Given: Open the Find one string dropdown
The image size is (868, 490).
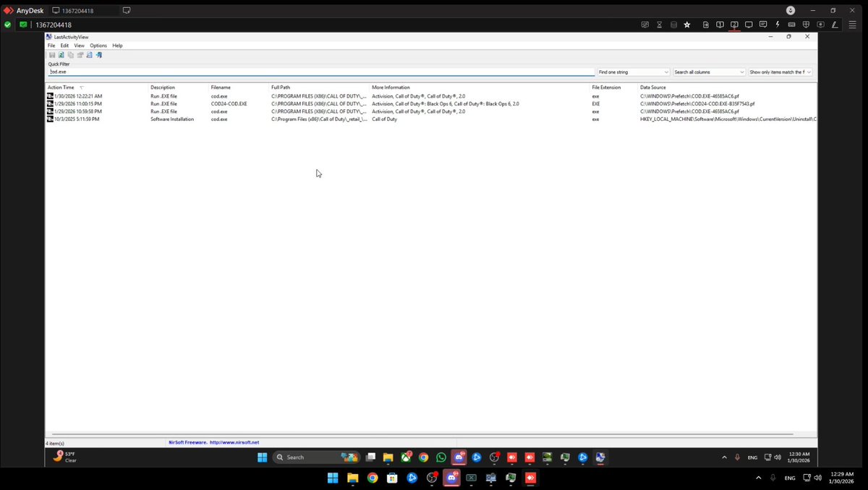Looking at the screenshot, I should [x=634, y=72].
